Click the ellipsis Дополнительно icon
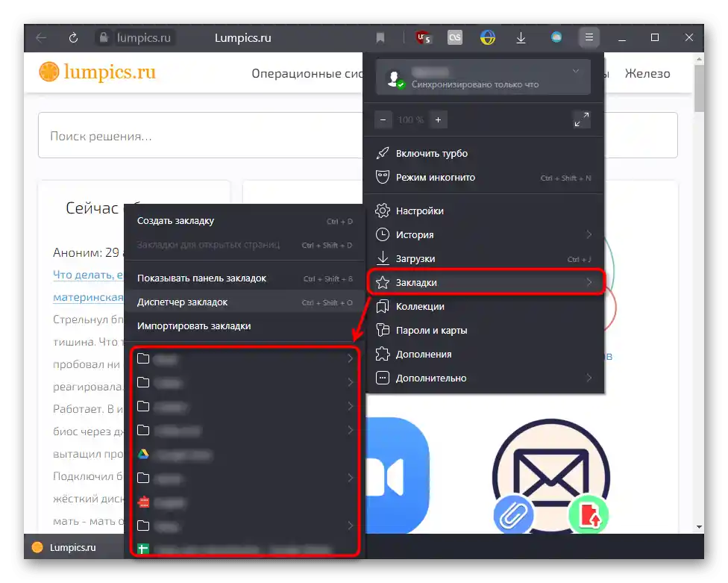Image resolution: width=728 pixels, height=583 pixels. click(x=383, y=378)
